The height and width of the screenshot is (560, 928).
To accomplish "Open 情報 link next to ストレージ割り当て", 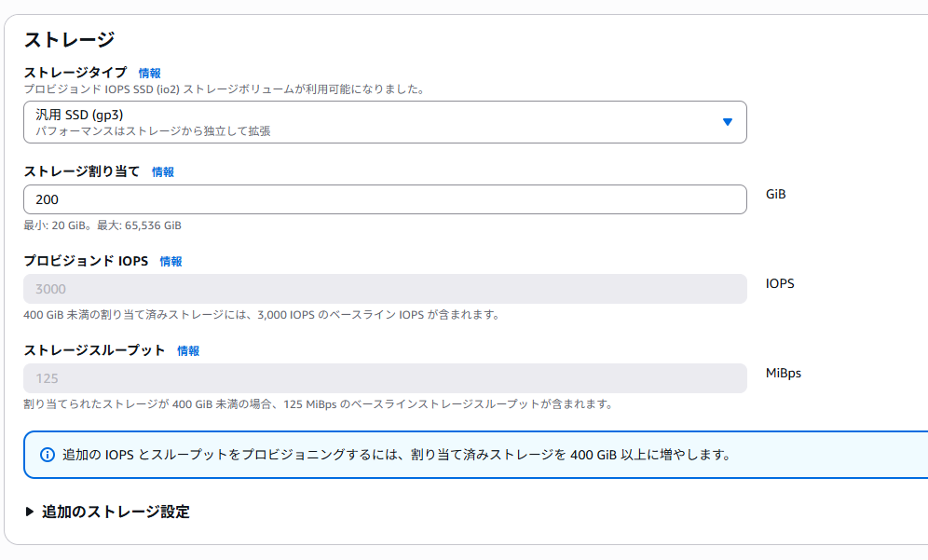I will point(163,171).
